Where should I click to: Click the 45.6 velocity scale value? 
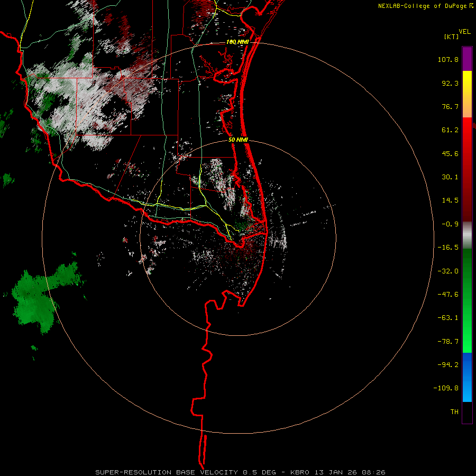click(450, 153)
